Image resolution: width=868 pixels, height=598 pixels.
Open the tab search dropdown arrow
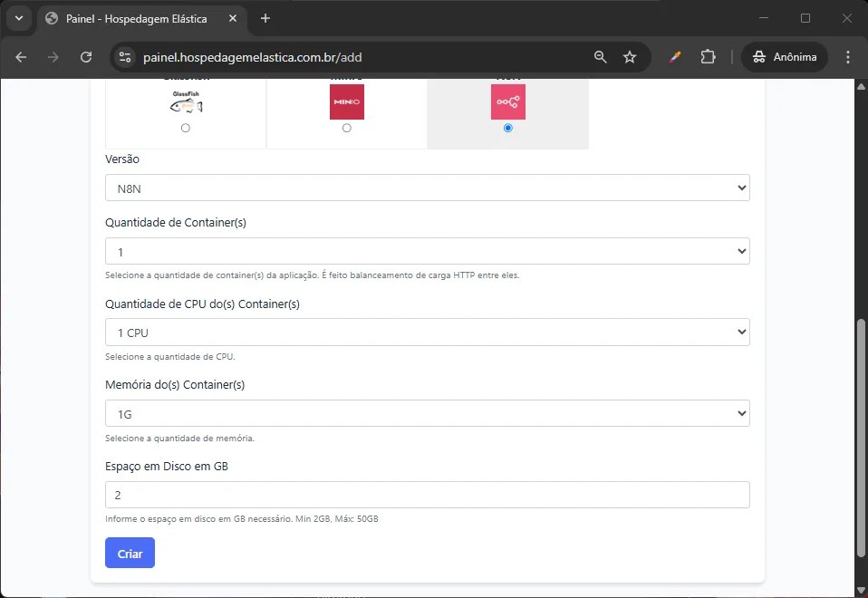pos(19,18)
